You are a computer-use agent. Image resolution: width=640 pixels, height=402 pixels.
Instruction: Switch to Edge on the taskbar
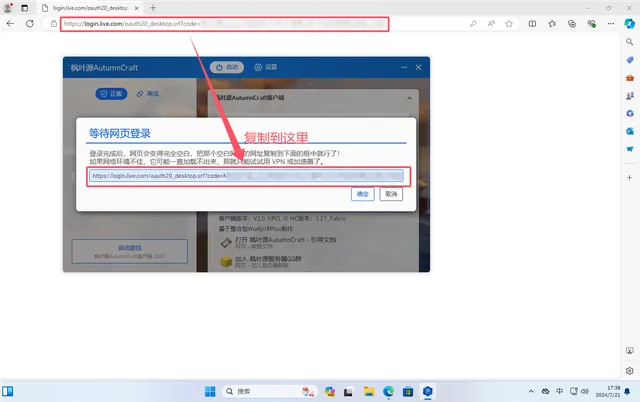[x=388, y=391]
